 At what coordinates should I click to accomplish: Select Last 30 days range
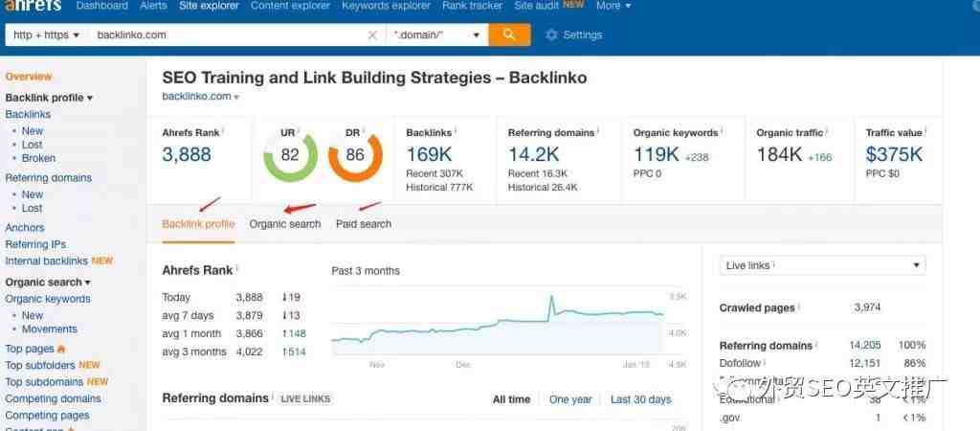click(641, 399)
